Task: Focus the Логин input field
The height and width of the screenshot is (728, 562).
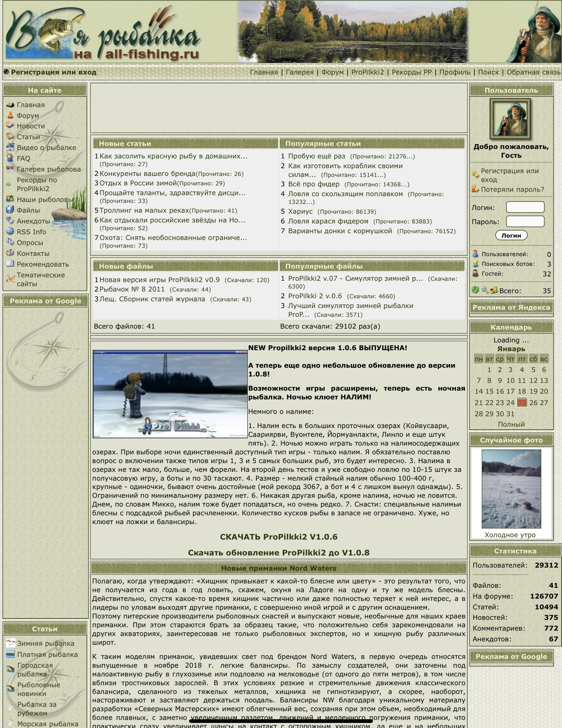Action: point(525,207)
